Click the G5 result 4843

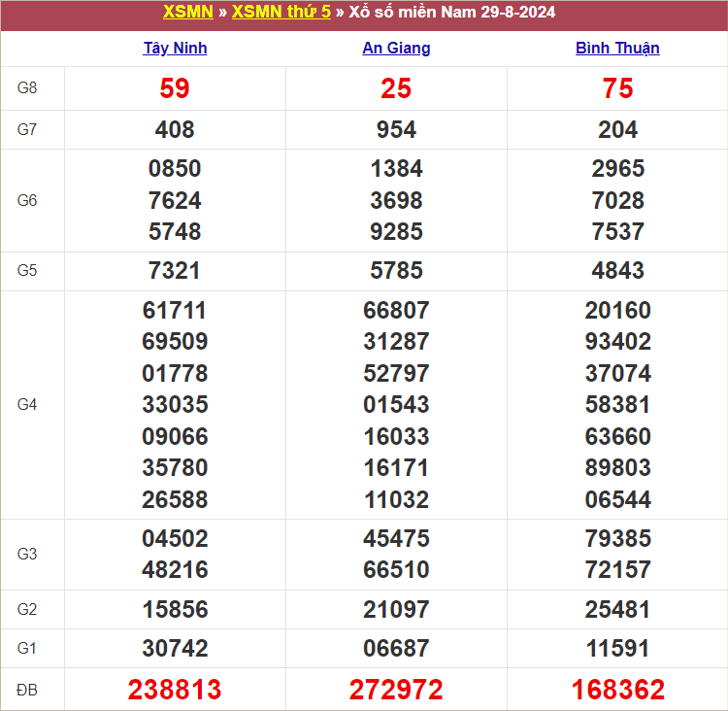tap(617, 270)
